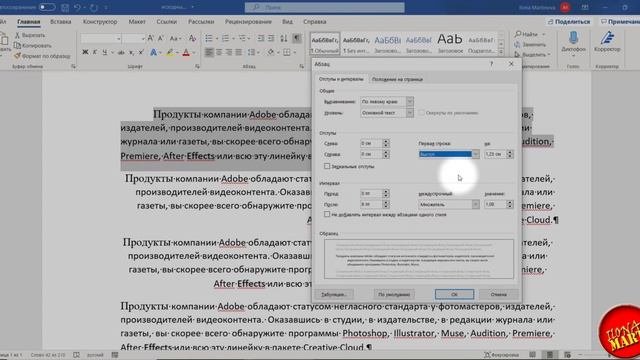The image size is (640, 360).
Task: Open the Главная ribbon tab
Action: click(29, 22)
